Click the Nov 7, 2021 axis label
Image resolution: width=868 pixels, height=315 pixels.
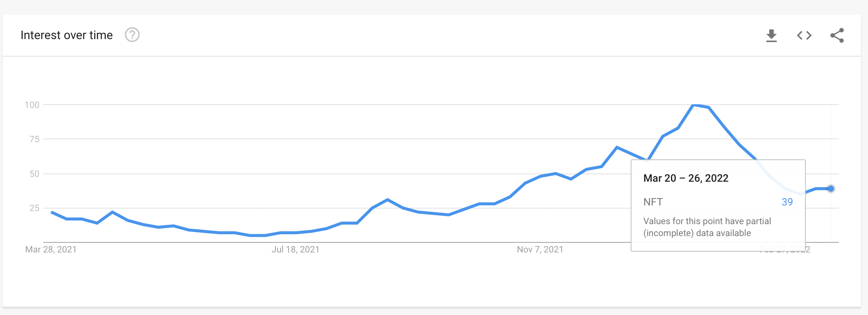540,249
